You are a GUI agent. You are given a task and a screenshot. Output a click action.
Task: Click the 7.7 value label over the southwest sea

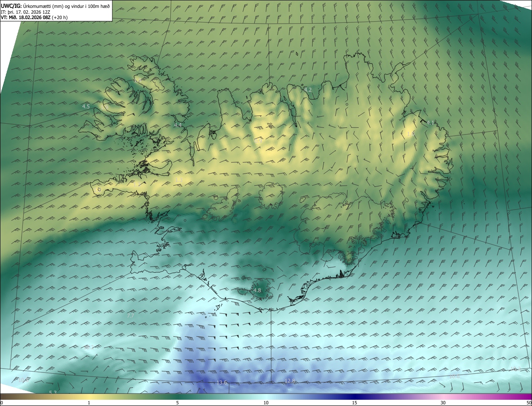point(131,316)
